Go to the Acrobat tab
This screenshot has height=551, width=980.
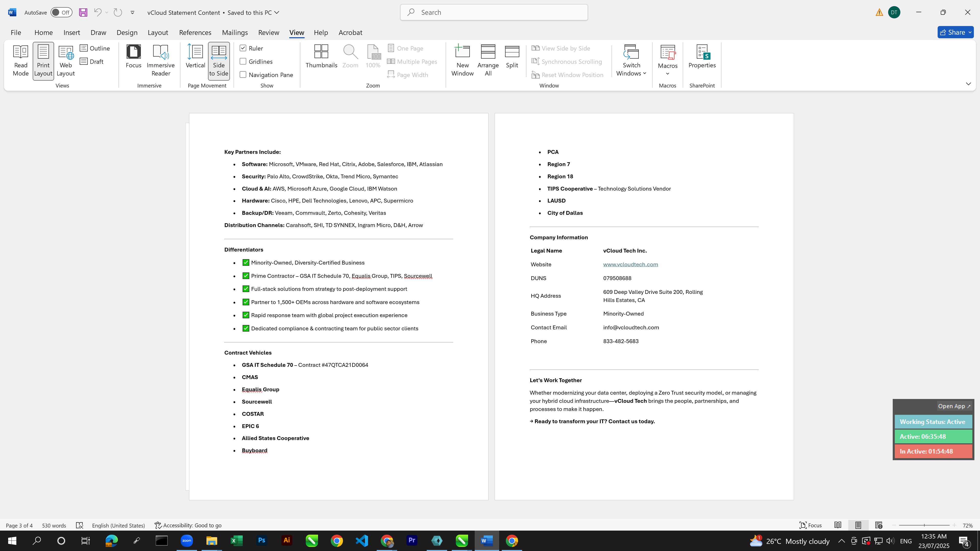point(350,32)
